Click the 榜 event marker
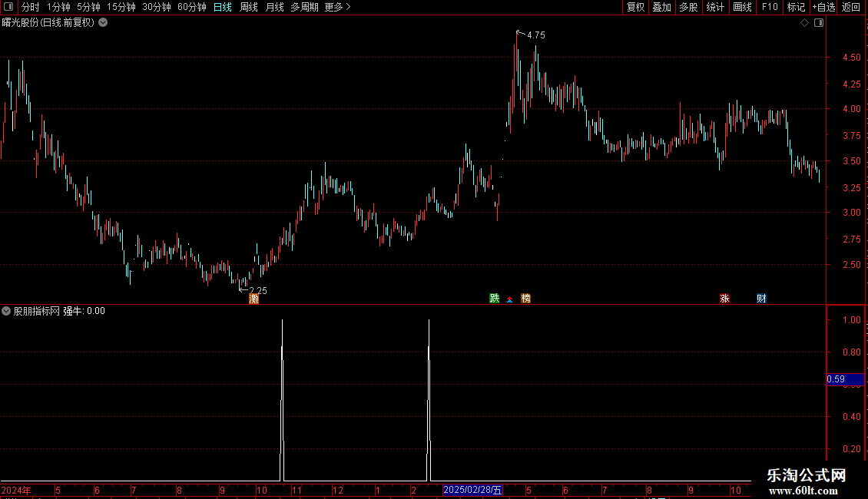Image resolution: width=868 pixels, height=499 pixels. pos(526,298)
